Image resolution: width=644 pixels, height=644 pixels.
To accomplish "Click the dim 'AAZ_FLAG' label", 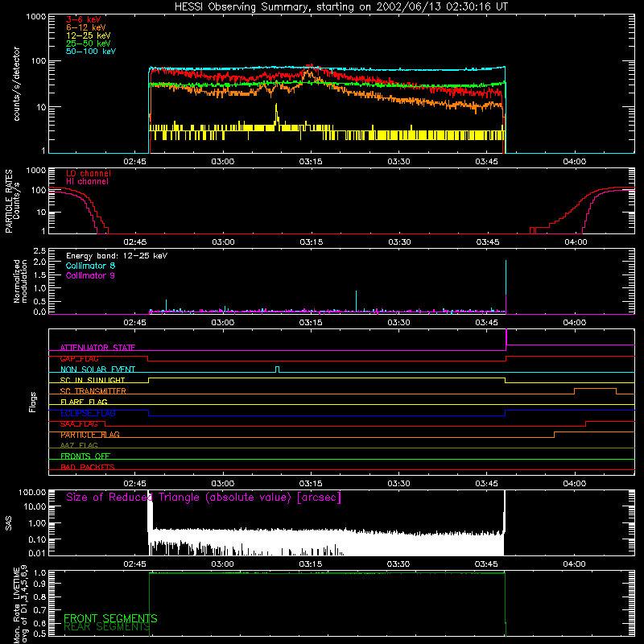I will [x=79, y=446].
